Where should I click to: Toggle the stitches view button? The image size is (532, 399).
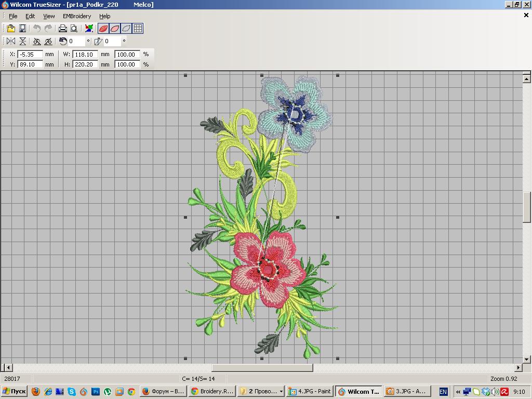click(115, 29)
